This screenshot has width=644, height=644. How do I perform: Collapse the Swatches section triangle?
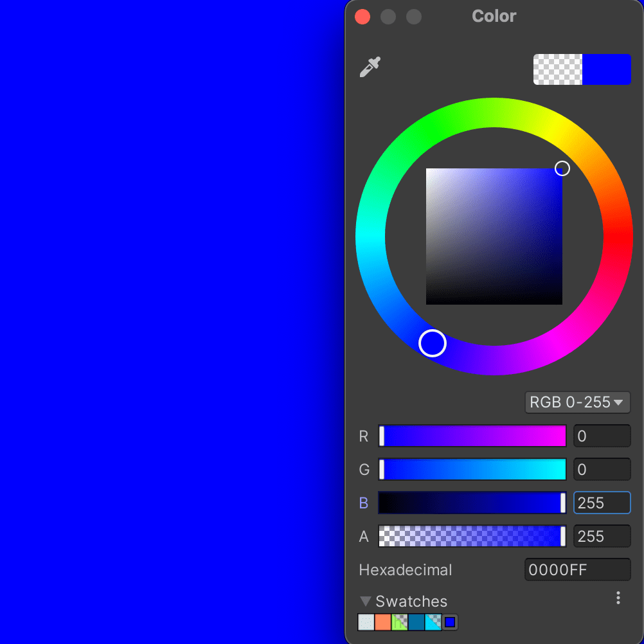366,602
